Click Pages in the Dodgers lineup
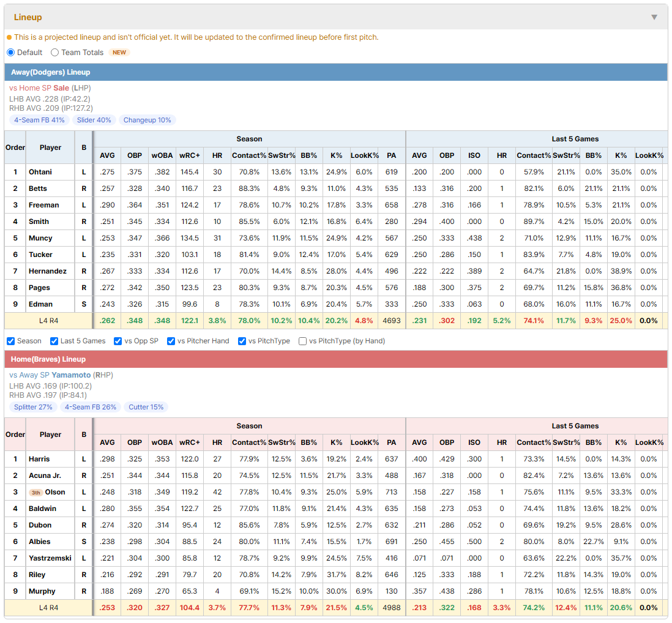 click(39, 288)
